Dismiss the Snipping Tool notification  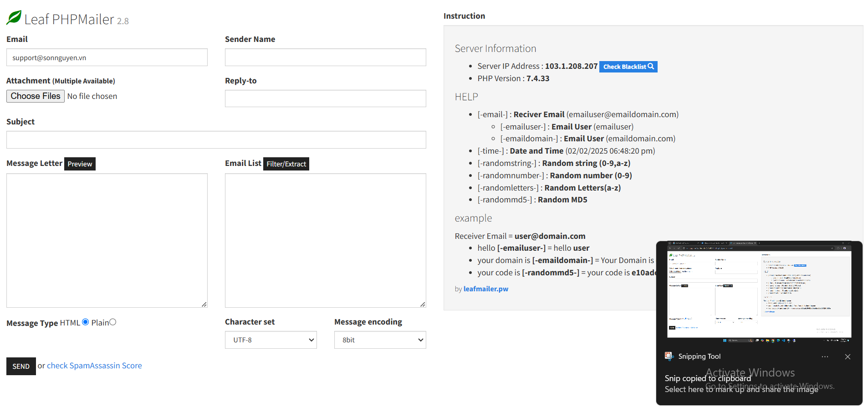click(x=848, y=356)
